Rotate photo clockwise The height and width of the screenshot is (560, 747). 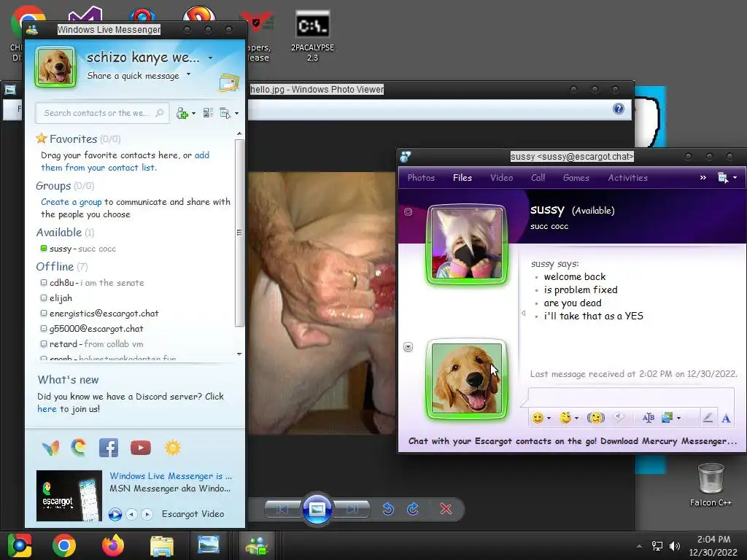click(x=413, y=509)
